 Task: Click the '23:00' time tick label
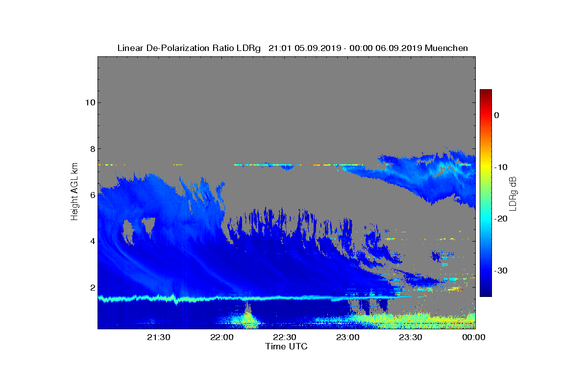(x=348, y=337)
